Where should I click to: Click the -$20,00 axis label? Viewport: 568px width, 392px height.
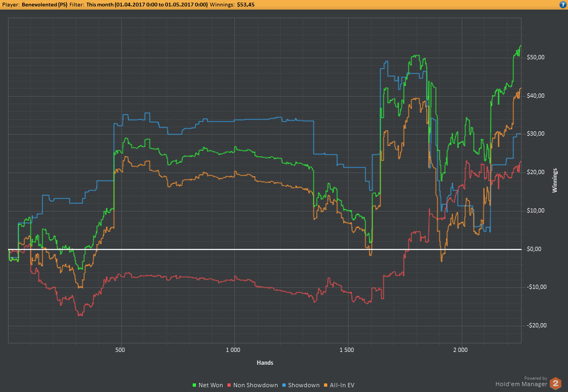click(537, 325)
